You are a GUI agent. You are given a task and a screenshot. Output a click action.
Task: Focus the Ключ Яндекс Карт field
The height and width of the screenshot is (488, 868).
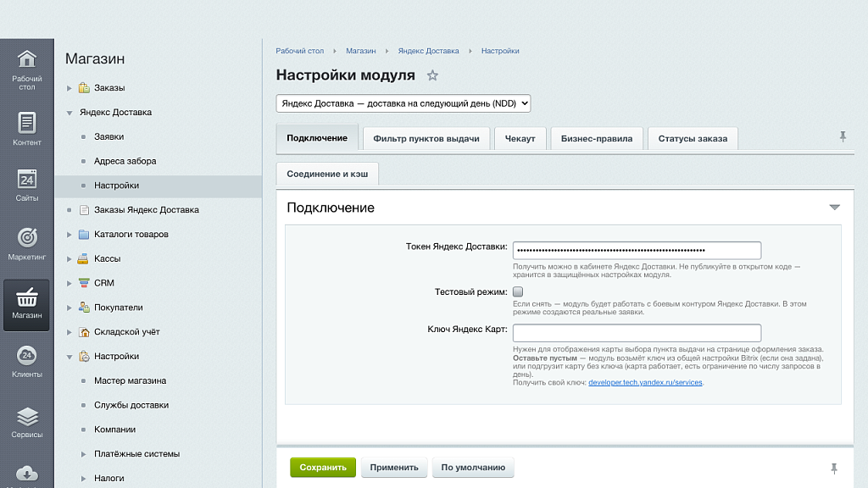pyautogui.click(x=637, y=332)
